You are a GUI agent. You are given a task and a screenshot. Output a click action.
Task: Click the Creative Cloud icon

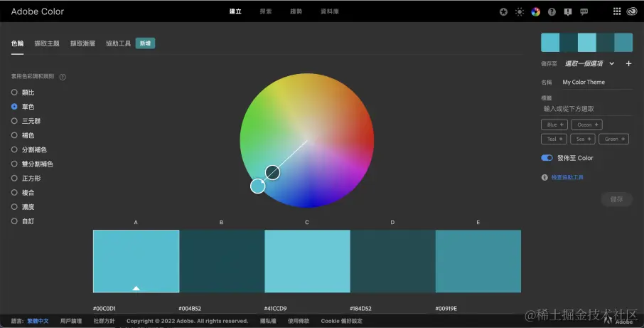pyautogui.click(x=632, y=11)
